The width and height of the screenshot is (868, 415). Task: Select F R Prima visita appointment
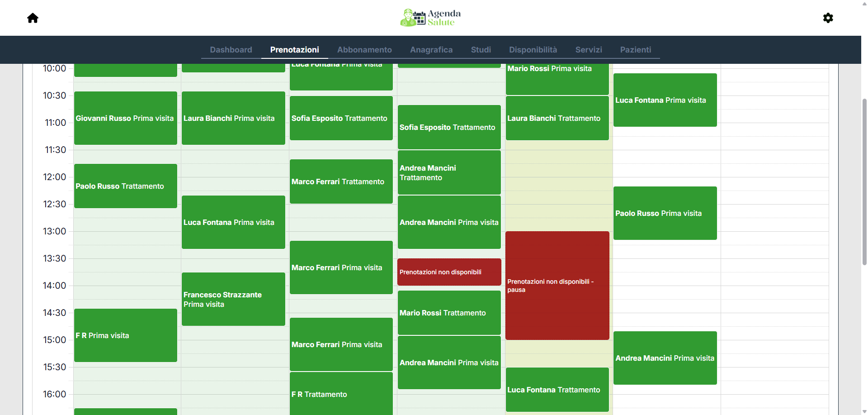tap(126, 335)
